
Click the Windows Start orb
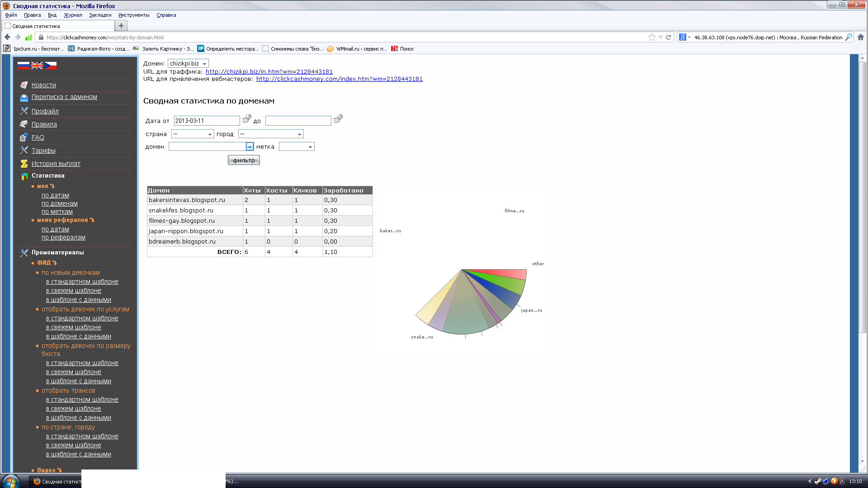tap(11, 481)
